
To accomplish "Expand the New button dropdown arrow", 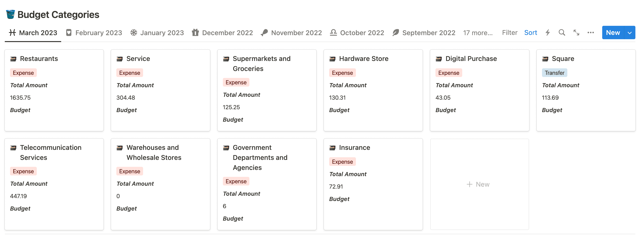I will [x=629, y=33].
